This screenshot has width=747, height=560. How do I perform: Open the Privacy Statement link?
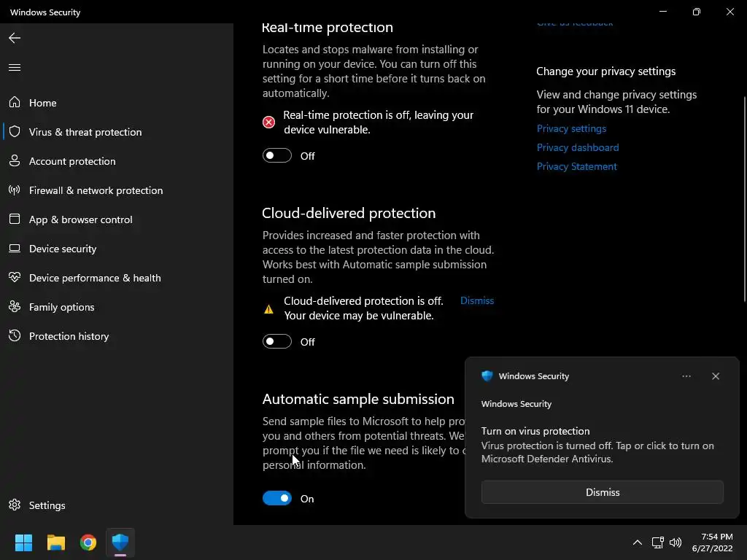[576, 167]
